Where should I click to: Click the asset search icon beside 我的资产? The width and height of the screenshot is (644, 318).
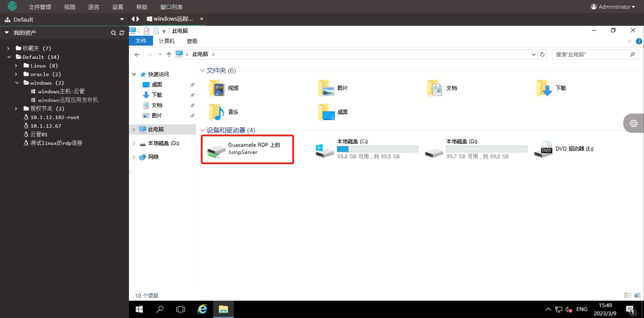(113, 33)
